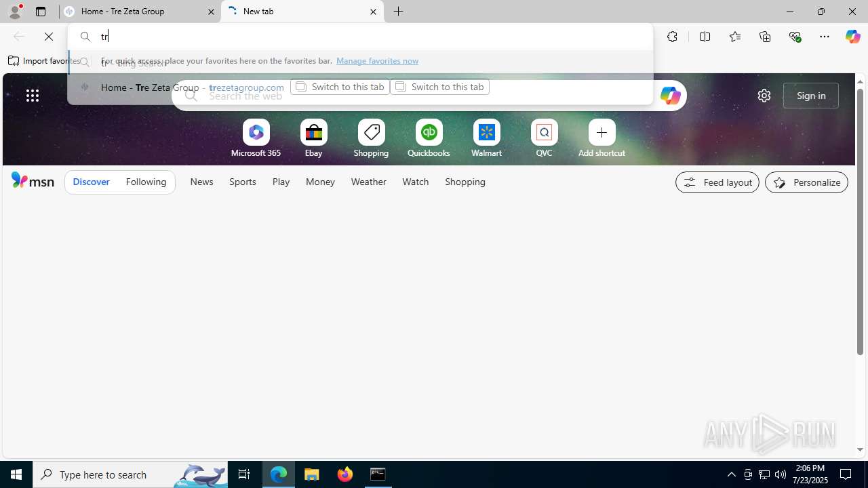Open clock showing 2:06 PM

[x=810, y=474]
